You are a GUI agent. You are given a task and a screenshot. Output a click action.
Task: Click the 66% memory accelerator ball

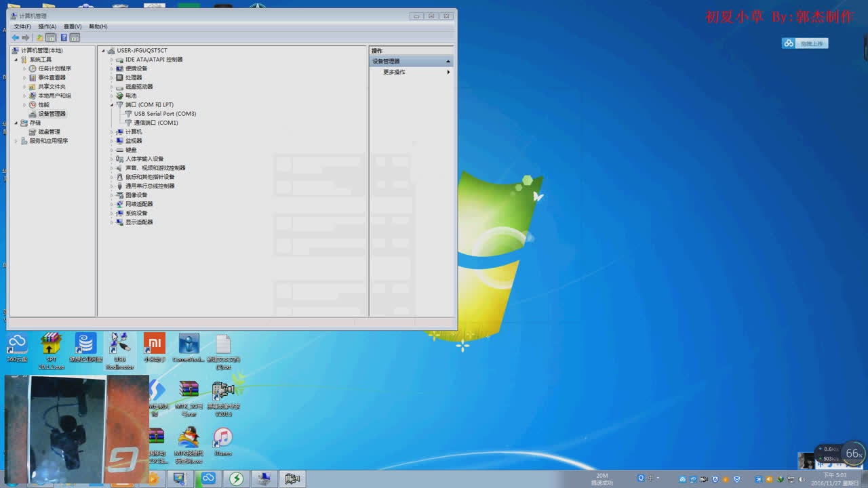(853, 453)
